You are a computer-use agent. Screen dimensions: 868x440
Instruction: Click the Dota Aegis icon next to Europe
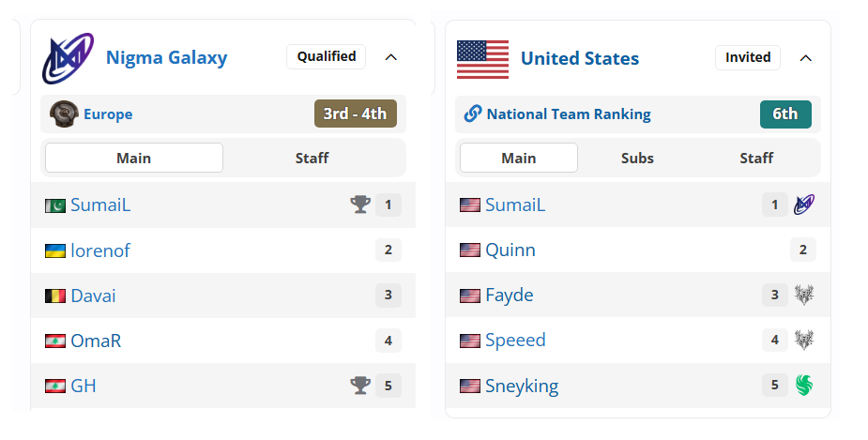[x=64, y=114]
